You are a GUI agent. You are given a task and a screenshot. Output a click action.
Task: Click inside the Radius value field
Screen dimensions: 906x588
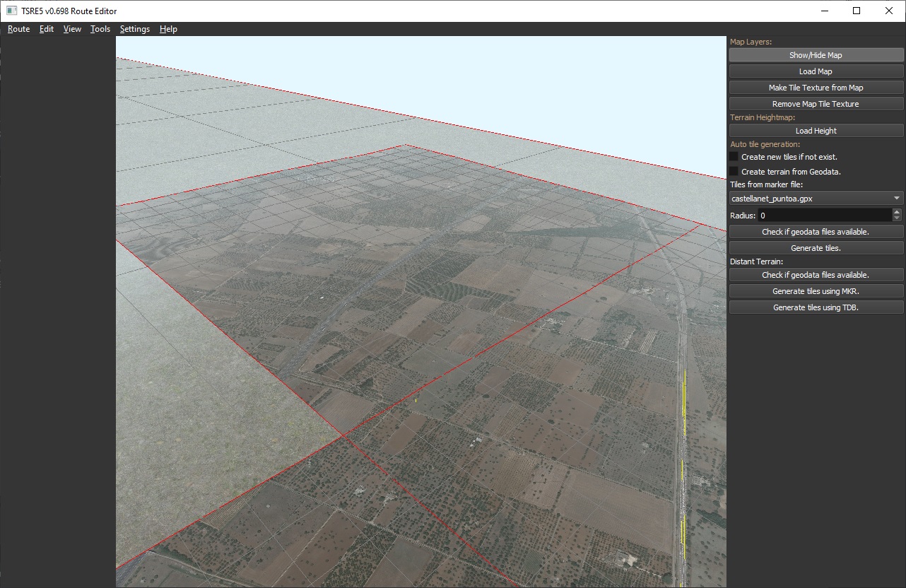(823, 216)
